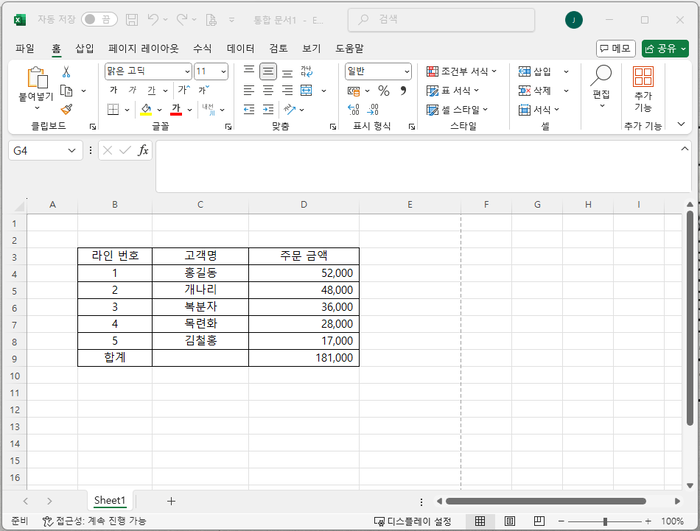
Task: Open the 셀 스타일 dropdown
Action: [x=457, y=109]
